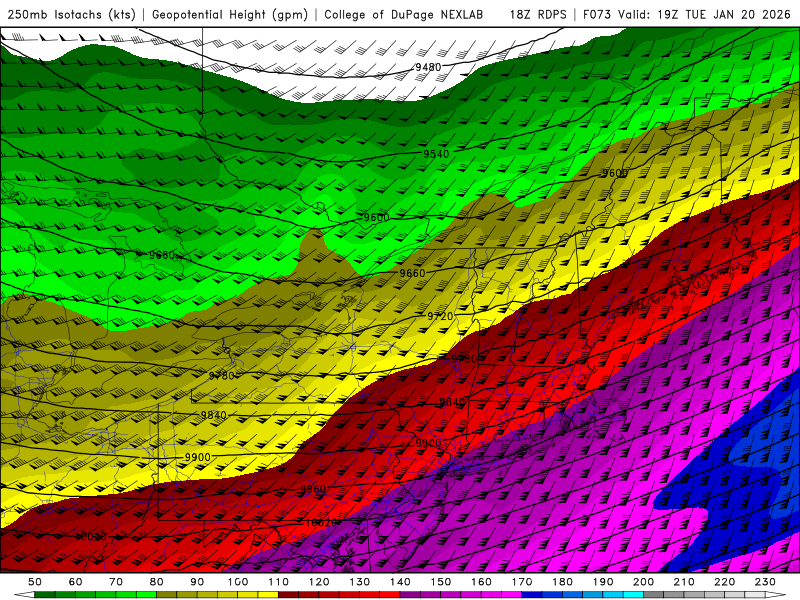Click the "College of DuPage NEXLAB" label
800x600 pixels.
click(404, 15)
